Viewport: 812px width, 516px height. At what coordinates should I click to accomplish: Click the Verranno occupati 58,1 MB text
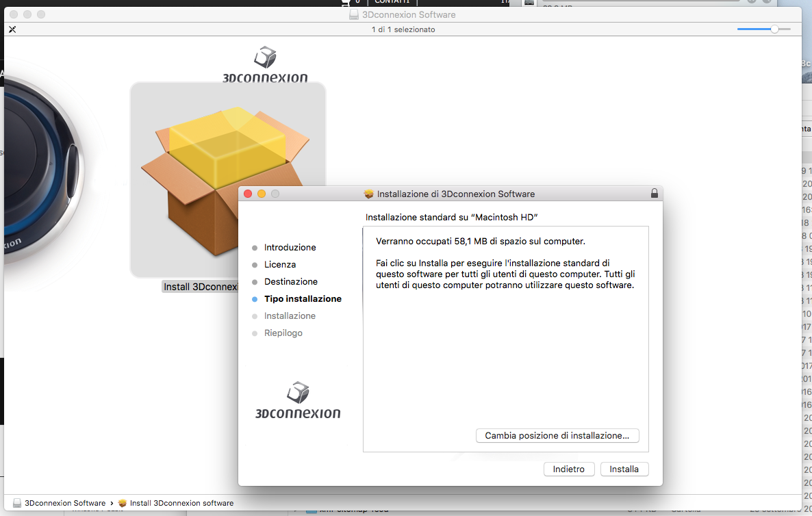(x=481, y=241)
